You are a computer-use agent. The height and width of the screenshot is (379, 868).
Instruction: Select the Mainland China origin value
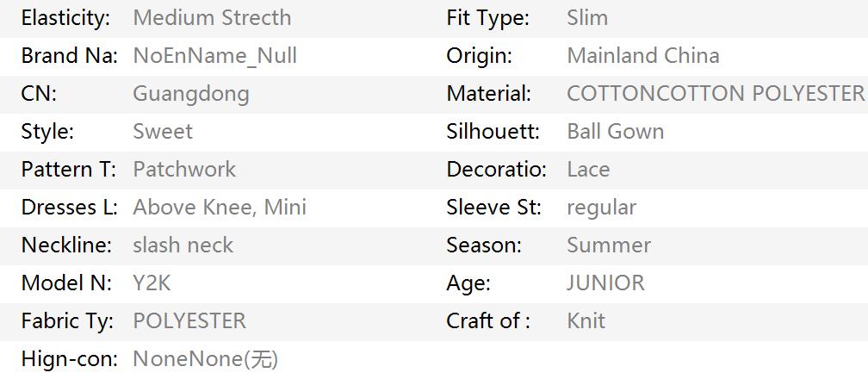643,56
